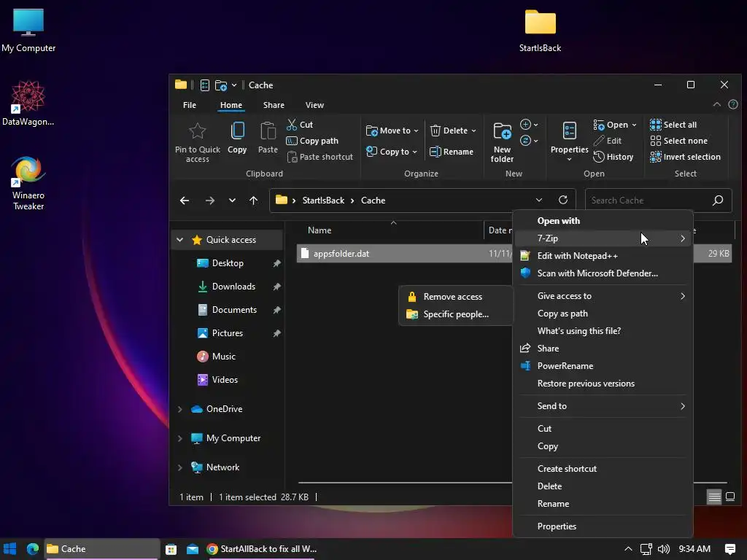Expand the OneDrive tree node
747x560 pixels.
coord(180,409)
